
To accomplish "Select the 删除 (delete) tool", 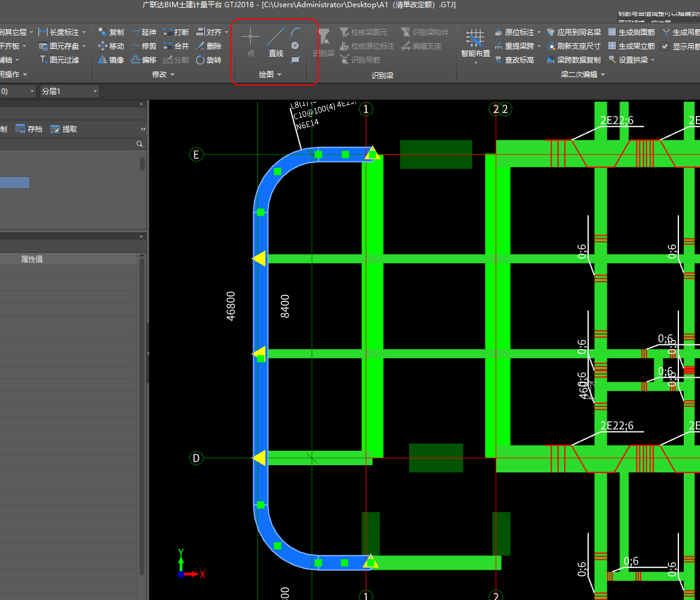I will click(x=209, y=46).
